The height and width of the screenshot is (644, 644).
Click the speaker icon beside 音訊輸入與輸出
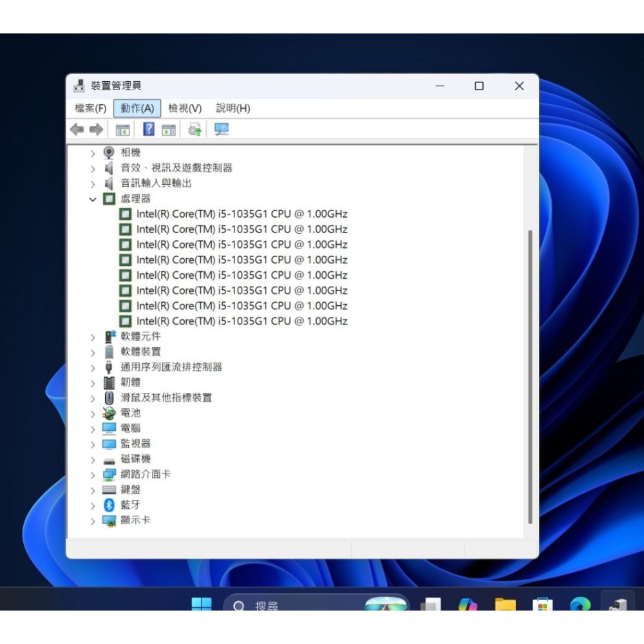coord(109,183)
